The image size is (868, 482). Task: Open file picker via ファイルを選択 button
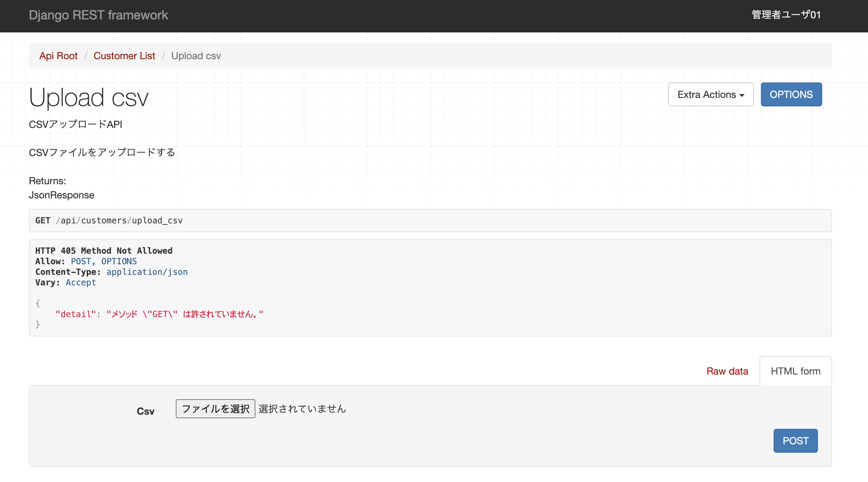tap(215, 409)
